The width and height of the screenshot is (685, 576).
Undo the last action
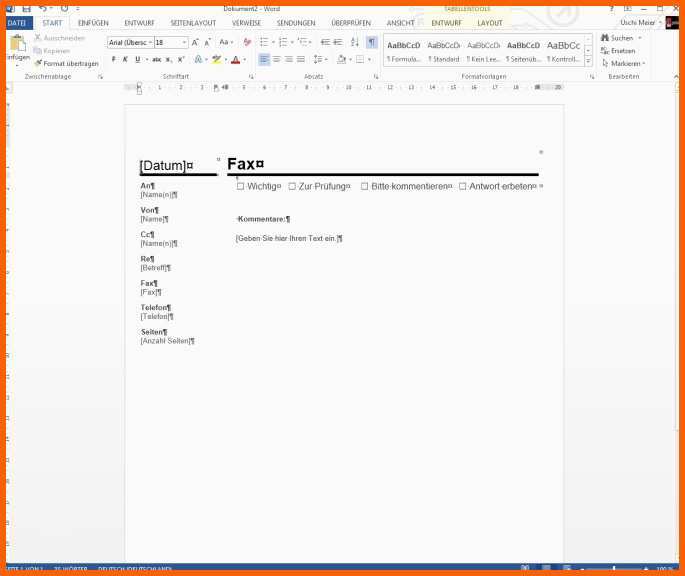tap(43, 8)
